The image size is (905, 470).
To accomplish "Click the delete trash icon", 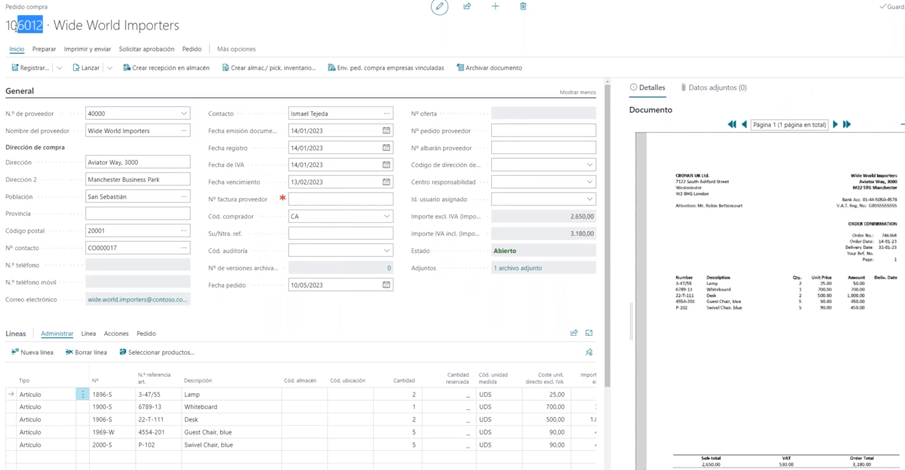I will (x=523, y=7).
